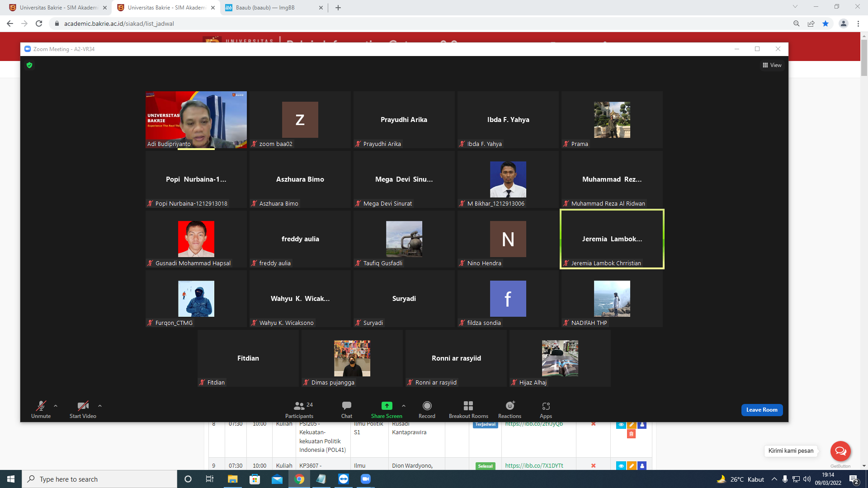Screen dimensions: 868x488
Task: Open File Explorer from the taskbar
Action: tap(232, 479)
